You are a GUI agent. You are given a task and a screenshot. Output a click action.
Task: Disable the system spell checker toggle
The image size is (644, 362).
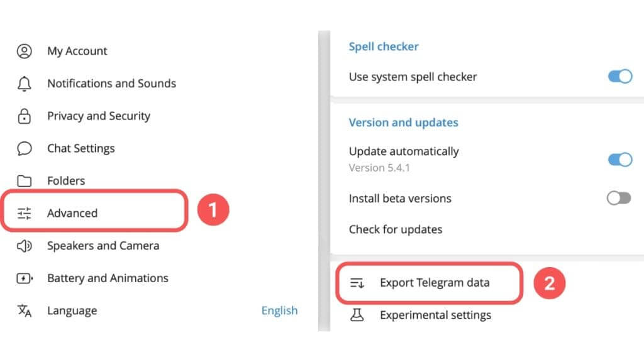pyautogui.click(x=619, y=76)
